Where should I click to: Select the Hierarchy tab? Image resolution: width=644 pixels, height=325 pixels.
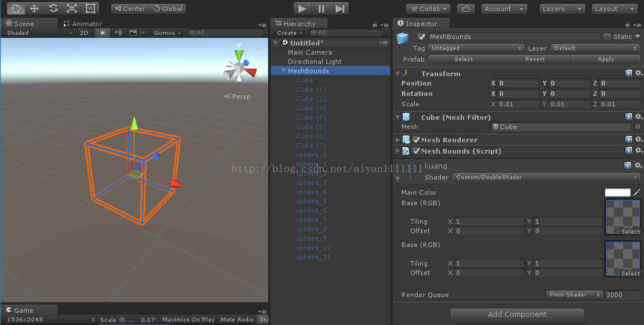(x=299, y=23)
